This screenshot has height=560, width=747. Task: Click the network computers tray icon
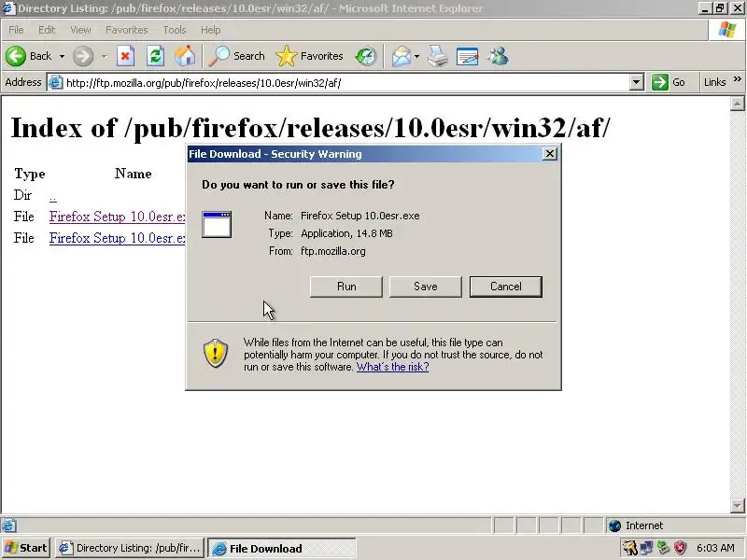coord(646,548)
